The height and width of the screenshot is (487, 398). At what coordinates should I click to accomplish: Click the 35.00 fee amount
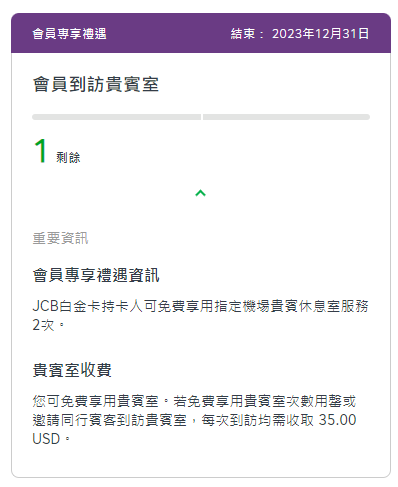[x=337, y=420]
